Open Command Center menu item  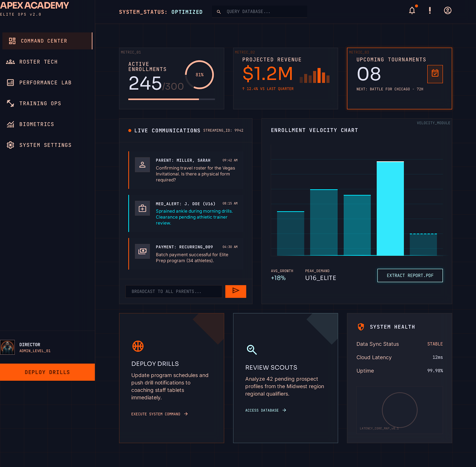[x=47, y=41]
